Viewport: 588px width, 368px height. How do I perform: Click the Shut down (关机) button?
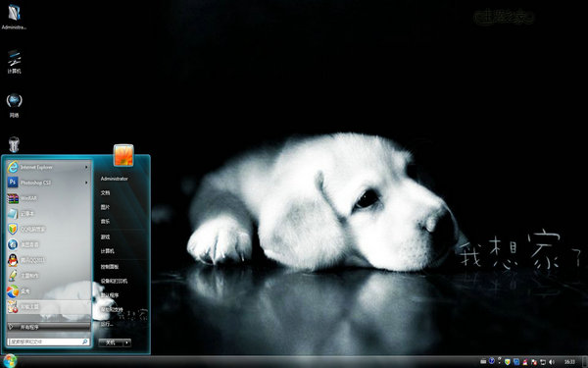pos(111,342)
